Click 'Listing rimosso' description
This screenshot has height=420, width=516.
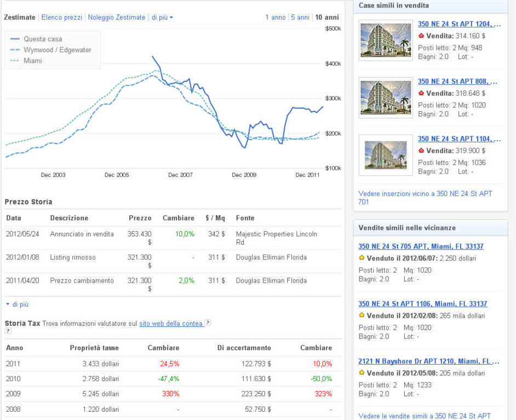(x=73, y=257)
